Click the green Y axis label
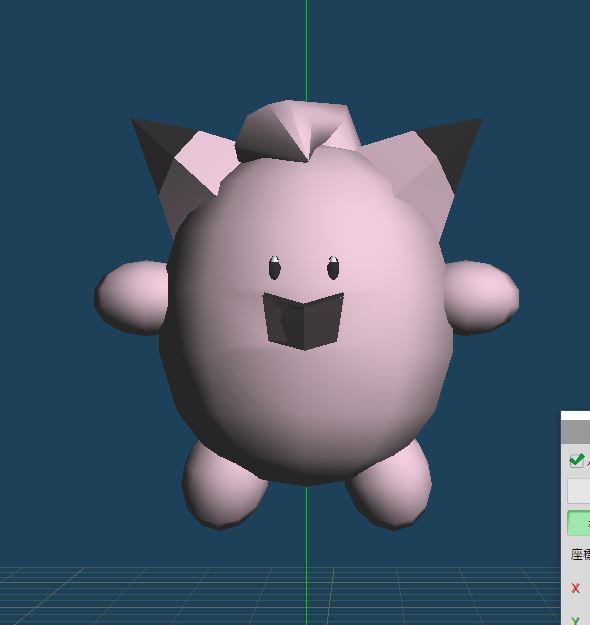The width and height of the screenshot is (590, 625). [x=575, y=620]
